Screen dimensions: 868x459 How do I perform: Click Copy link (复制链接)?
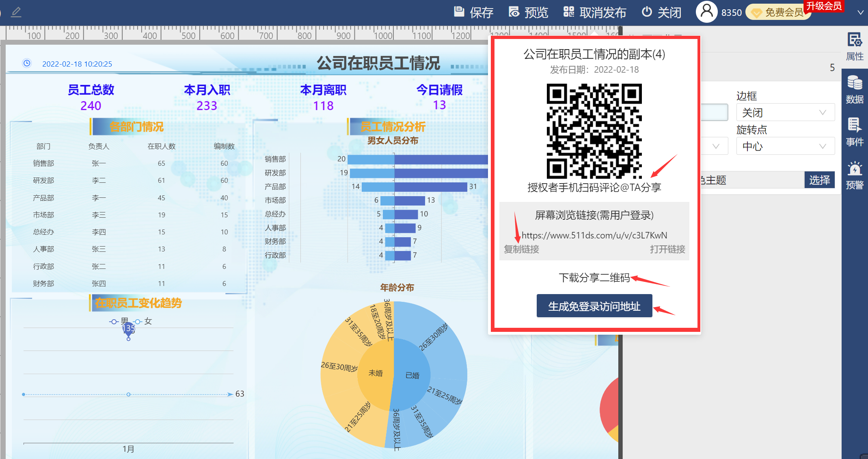(521, 249)
